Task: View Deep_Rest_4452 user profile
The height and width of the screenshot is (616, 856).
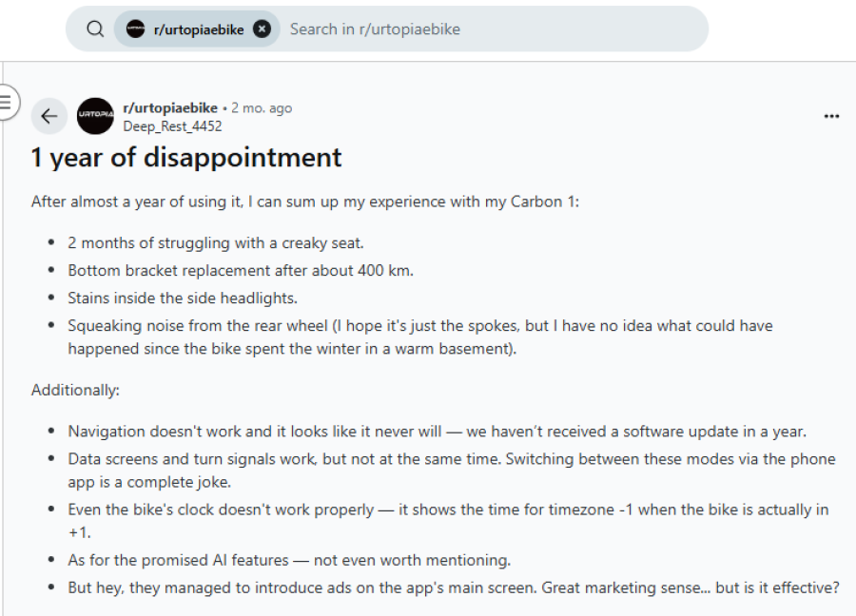Action: coord(172,125)
